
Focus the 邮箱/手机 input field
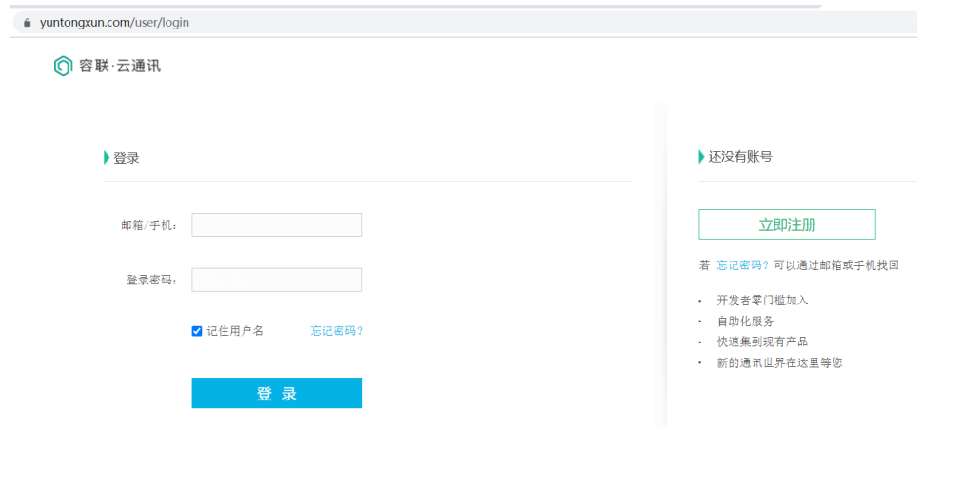click(276, 224)
